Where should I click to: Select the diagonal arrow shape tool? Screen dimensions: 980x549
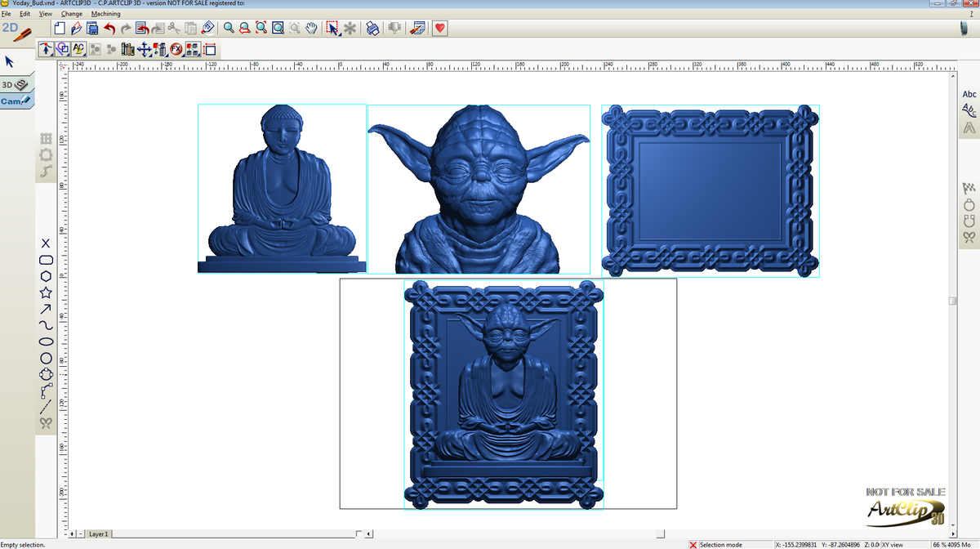click(46, 309)
